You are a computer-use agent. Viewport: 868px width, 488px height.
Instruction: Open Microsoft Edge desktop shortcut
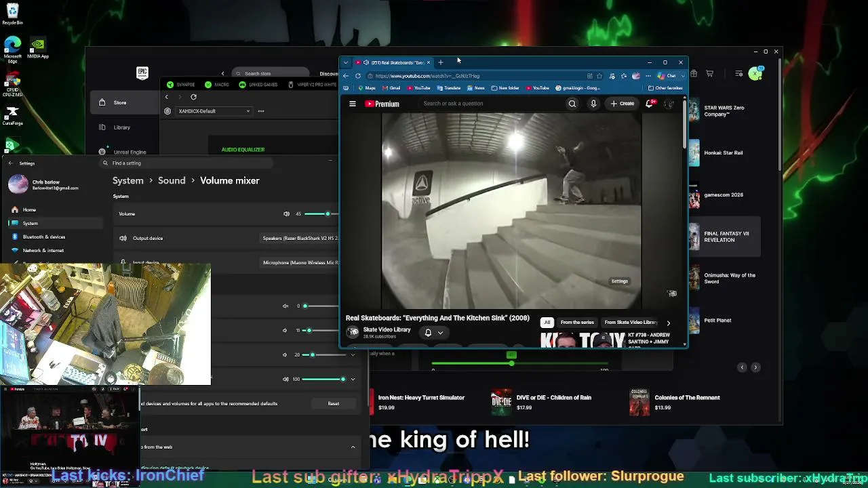pos(12,49)
